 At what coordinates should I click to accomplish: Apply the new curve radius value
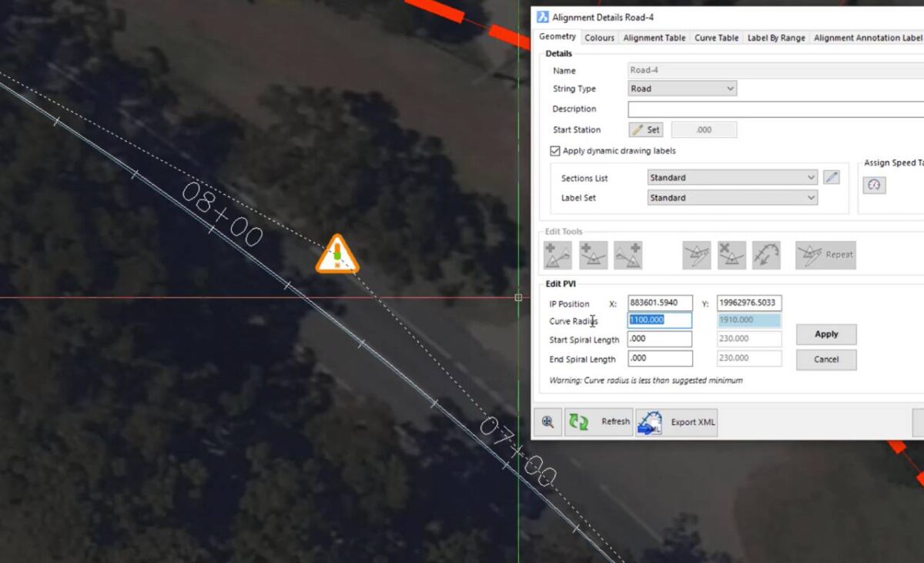click(825, 333)
